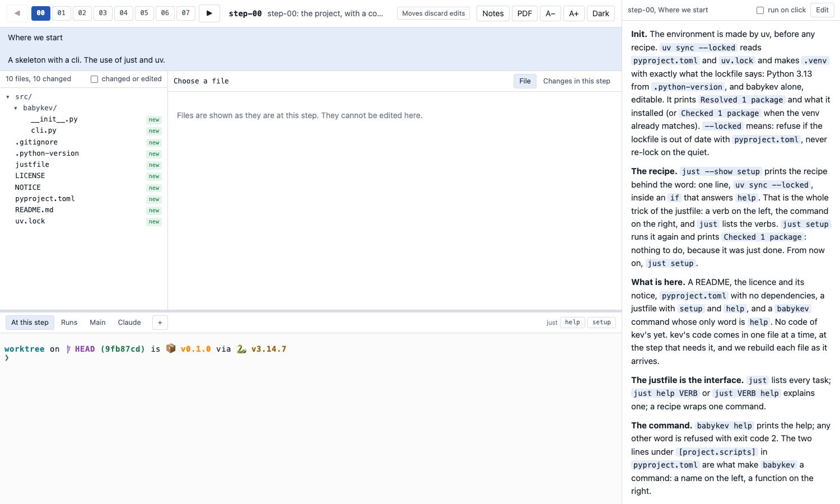Collapse the src/ folder
Screen dimensions: 840x504
(8, 97)
